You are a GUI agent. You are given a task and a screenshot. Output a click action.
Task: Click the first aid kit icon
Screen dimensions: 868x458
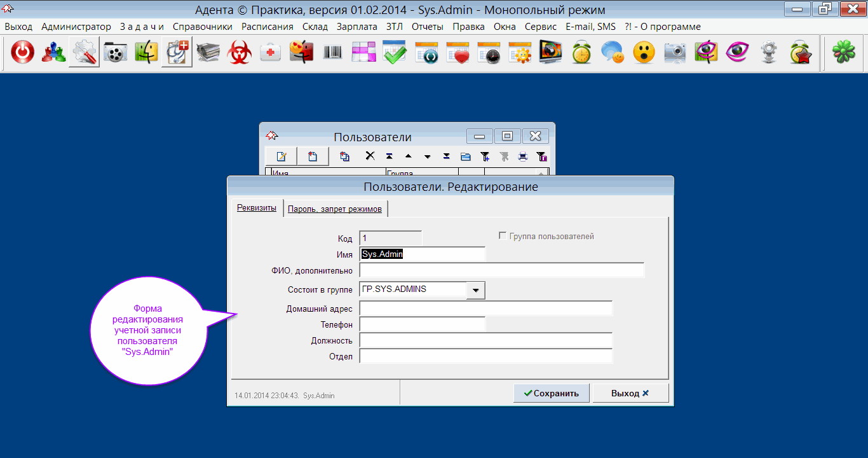point(271,53)
